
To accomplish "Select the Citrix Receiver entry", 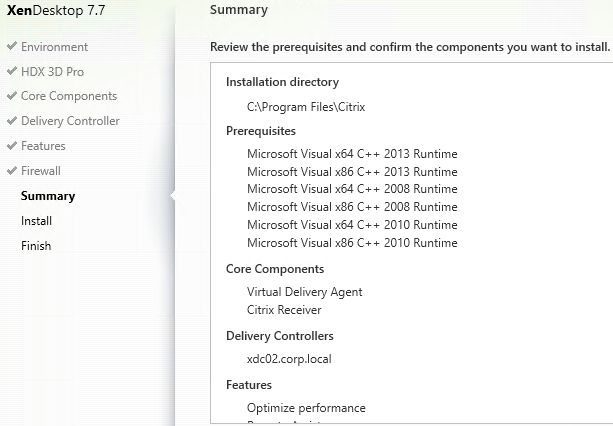I will coord(284,310).
